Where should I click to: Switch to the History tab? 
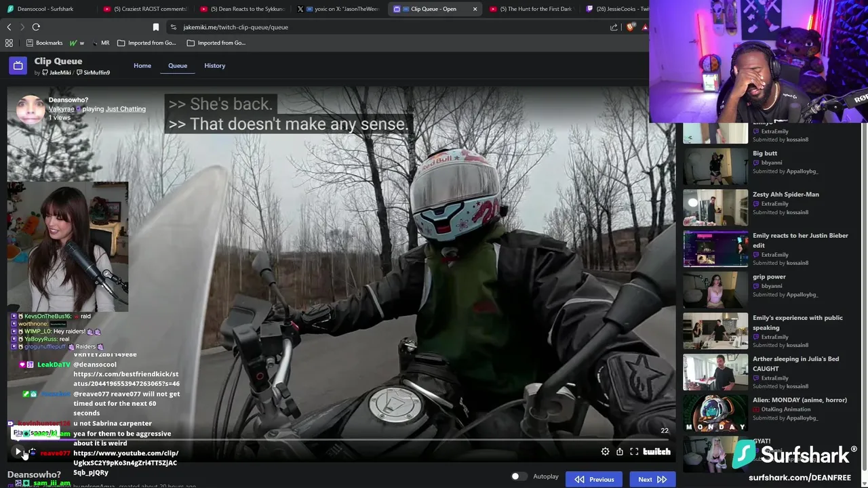click(214, 66)
